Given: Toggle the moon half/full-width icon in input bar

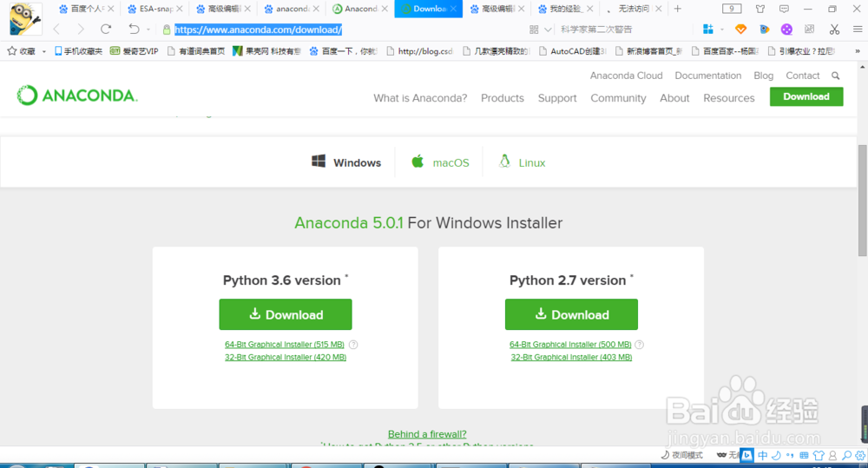Looking at the screenshot, I should click(x=776, y=455).
